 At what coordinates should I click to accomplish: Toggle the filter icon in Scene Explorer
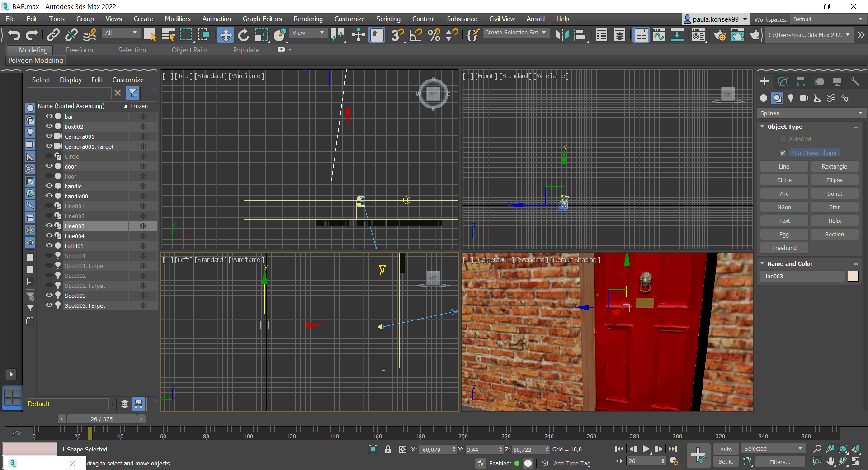click(x=133, y=93)
